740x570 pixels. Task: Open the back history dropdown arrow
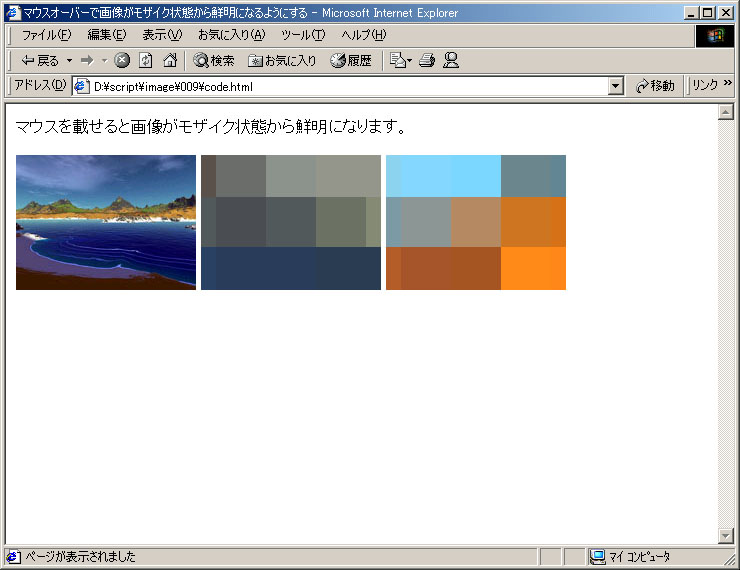(x=69, y=60)
